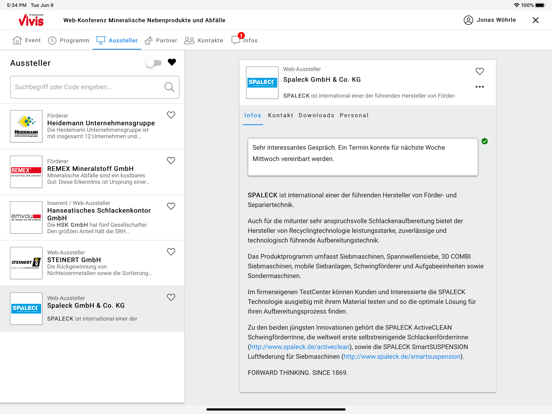
Task: Open Hanseatisches Schlackenkontor logo thumbnail
Action: 26,217
